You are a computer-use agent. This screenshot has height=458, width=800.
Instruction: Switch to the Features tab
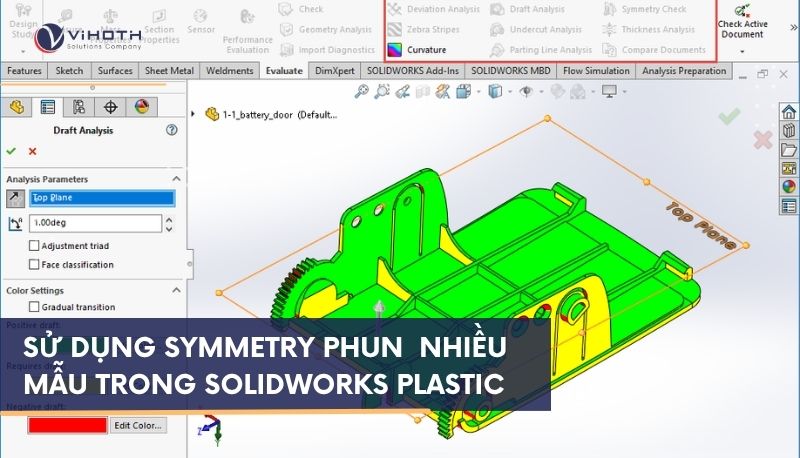click(24, 71)
